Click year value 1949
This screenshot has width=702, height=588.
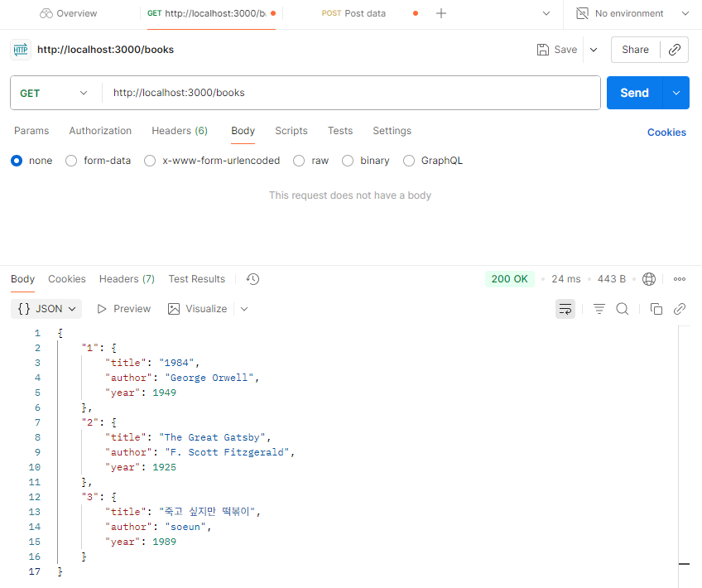click(164, 393)
